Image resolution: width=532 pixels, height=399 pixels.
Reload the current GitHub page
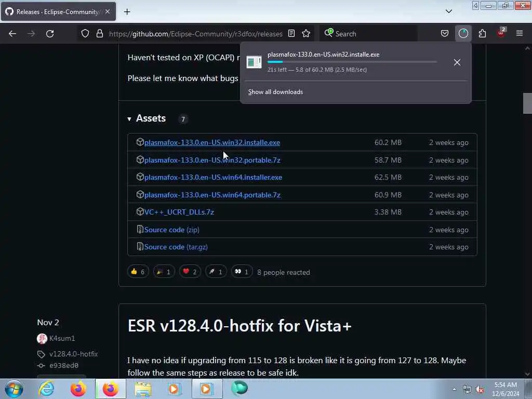tap(50, 34)
